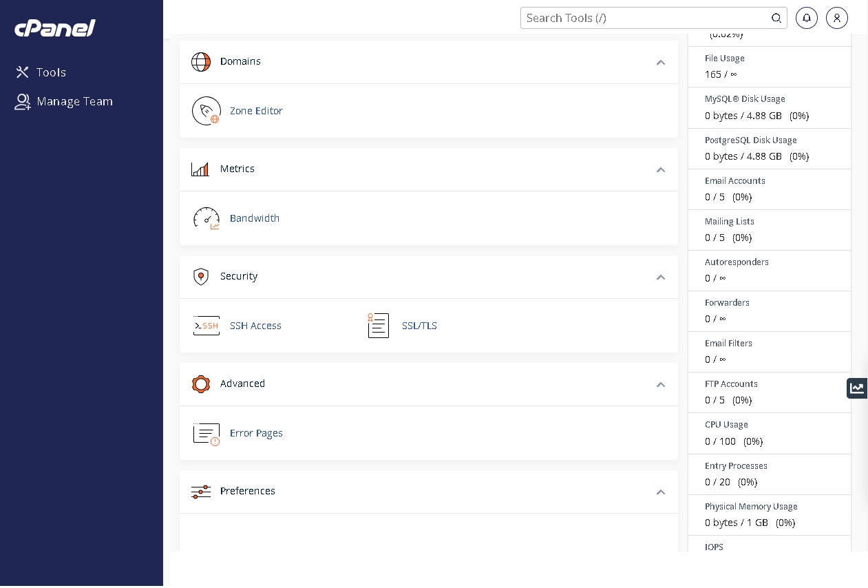Open the Zone Editor tool
Viewport: 868px width, 588px height.
256,111
